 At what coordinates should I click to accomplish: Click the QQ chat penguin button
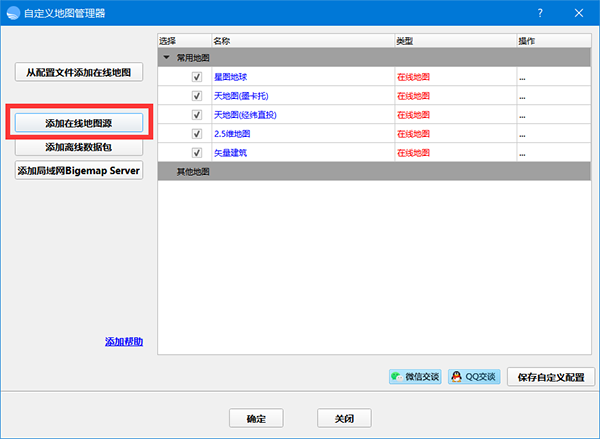474,377
